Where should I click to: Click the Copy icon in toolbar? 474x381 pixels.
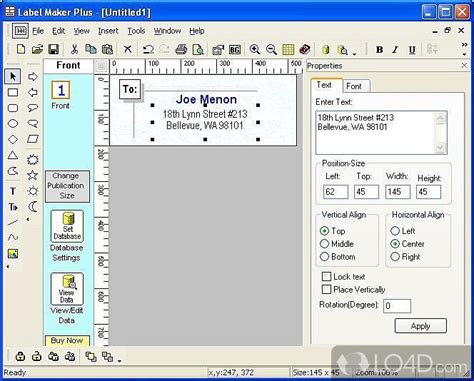click(x=91, y=49)
